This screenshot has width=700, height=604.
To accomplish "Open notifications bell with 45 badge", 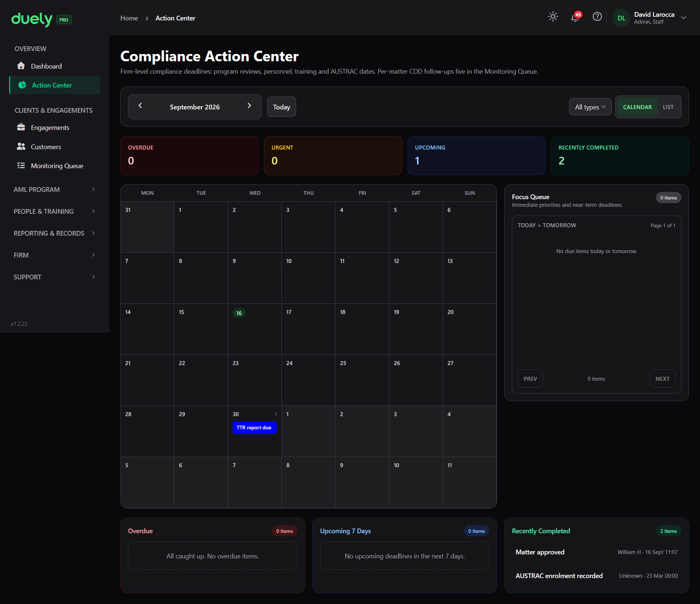I will (576, 16).
